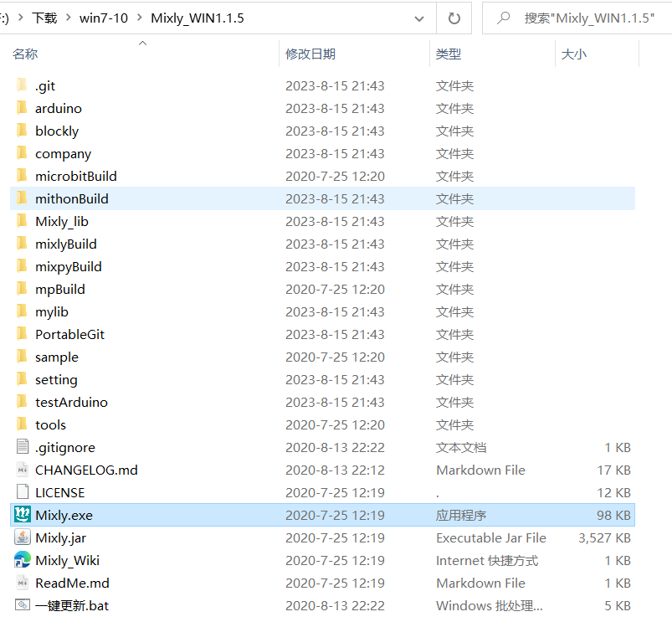Click the mixpyBuild folder icon
This screenshot has height=622, width=672.
click(22, 265)
